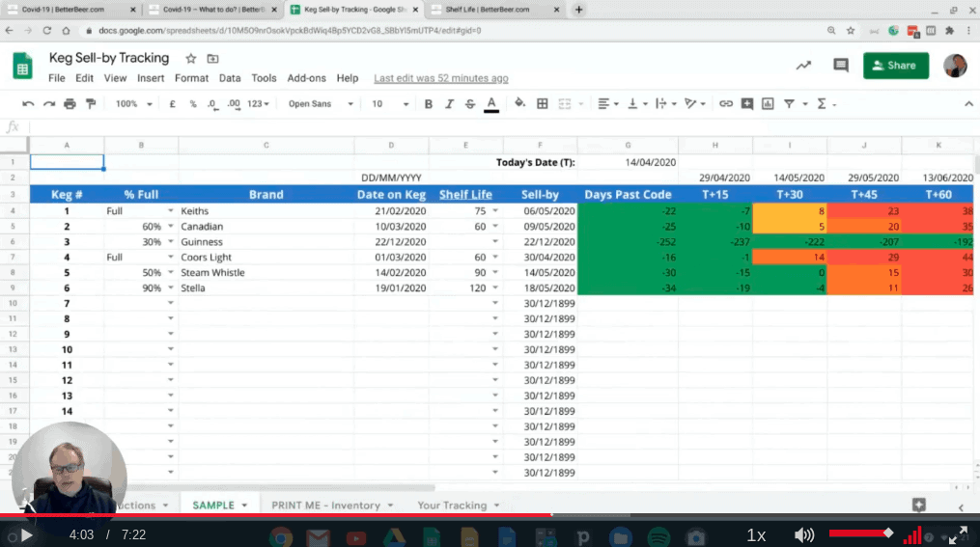Open the font size dropdown
The image size is (980, 547).
390,103
